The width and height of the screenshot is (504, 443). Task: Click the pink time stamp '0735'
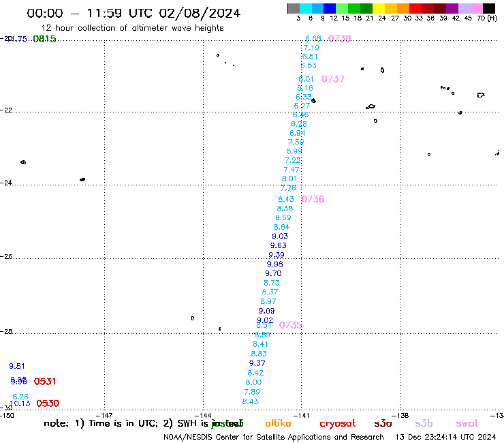pos(290,325)
